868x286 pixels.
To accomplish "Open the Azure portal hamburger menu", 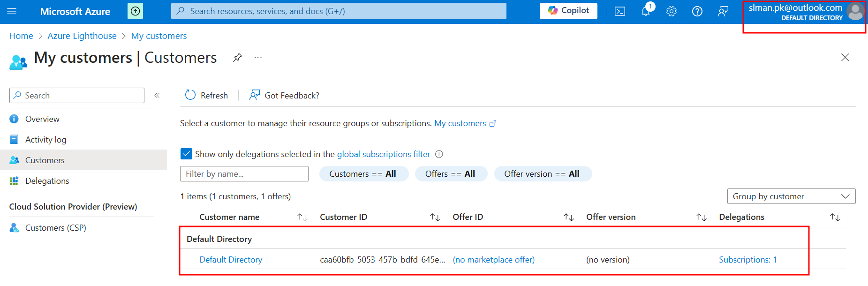I will (12, 11).
